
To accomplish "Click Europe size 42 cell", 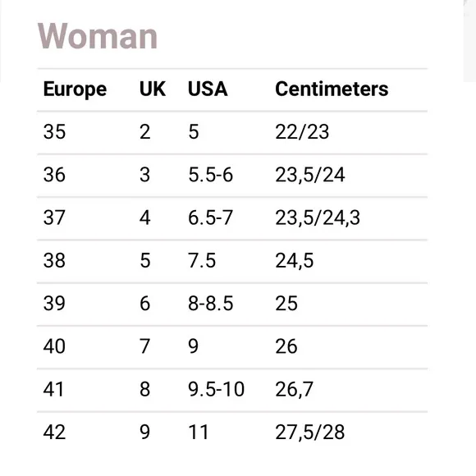I will click(x=54, y=432).
